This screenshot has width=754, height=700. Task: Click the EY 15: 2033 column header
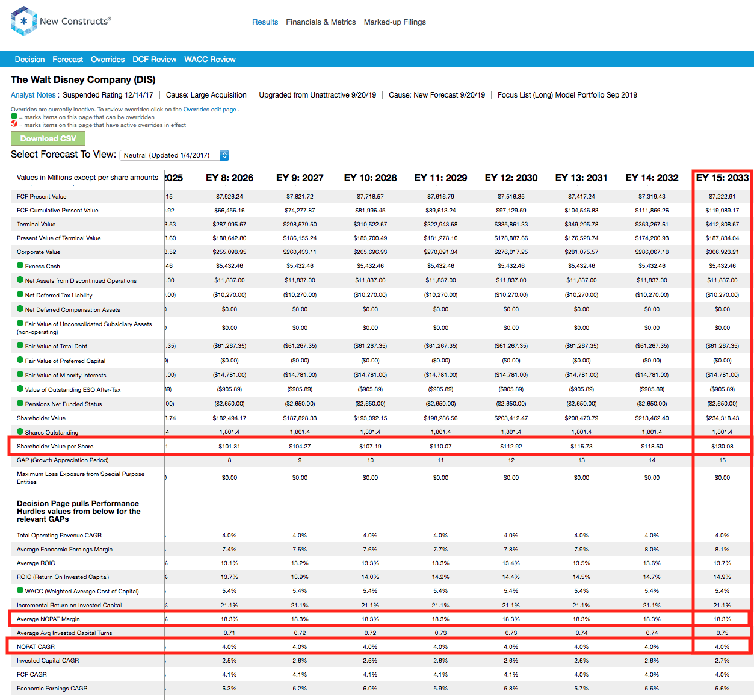722,178
